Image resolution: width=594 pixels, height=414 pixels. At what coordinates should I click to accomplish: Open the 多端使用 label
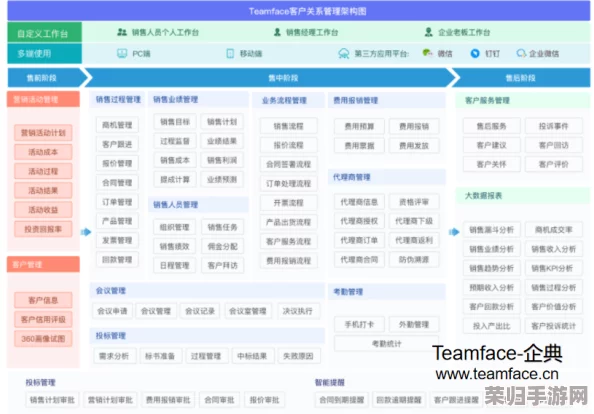(44, 53)
